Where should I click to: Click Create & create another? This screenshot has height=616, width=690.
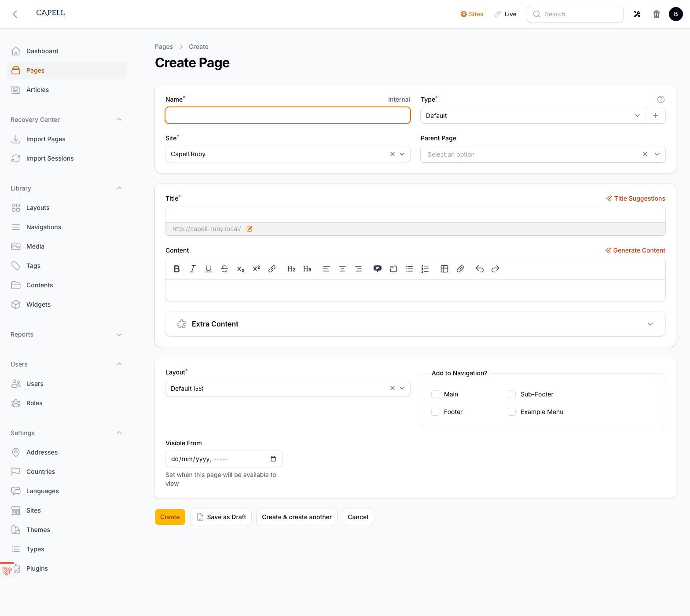point(297,517)
